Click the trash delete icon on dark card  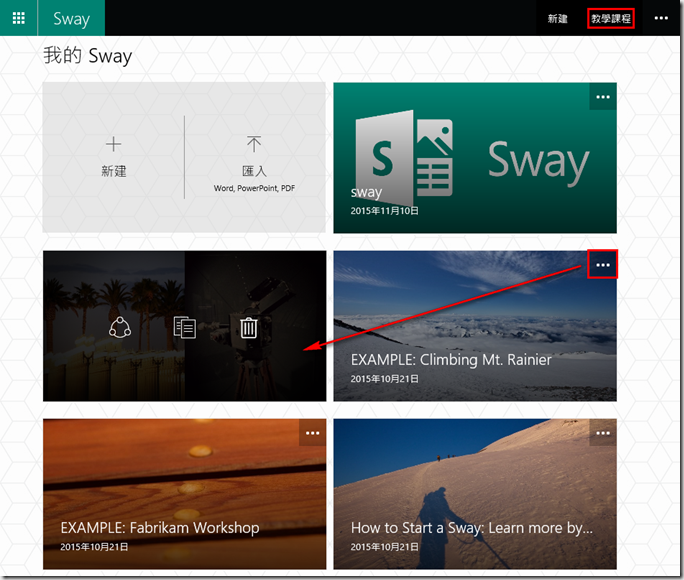pyautogui.click(x=249, y=328)
